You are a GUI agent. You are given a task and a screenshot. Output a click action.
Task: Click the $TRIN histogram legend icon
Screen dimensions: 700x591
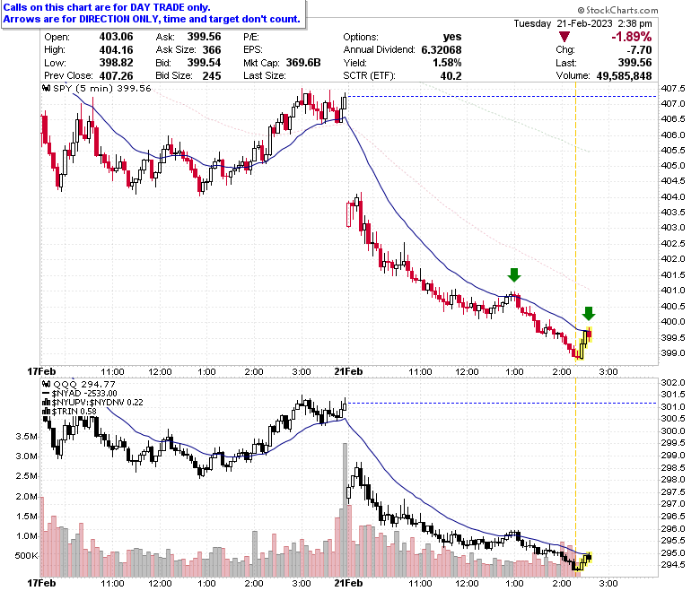tap(46, 412)
